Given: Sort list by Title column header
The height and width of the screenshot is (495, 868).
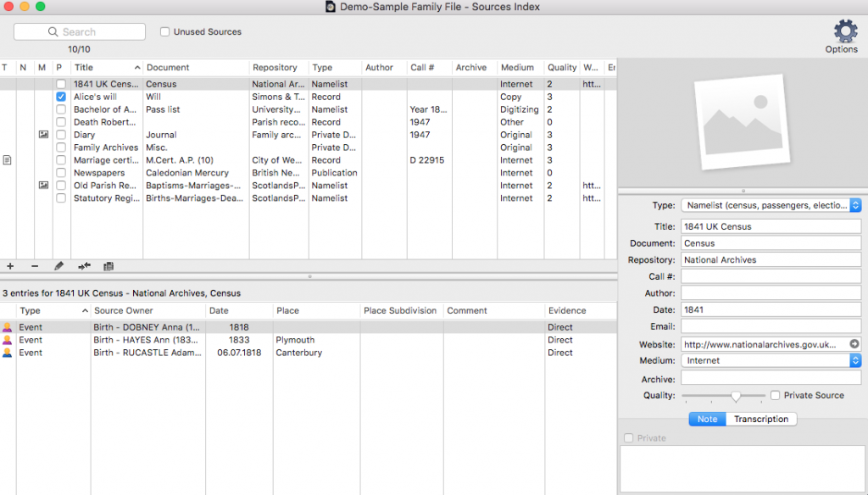Looking at the screenshot, I should [x=102, y=68].
